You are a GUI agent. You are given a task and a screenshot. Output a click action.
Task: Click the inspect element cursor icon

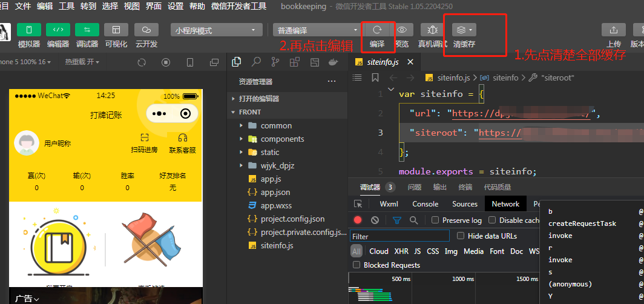pos(358,204)
